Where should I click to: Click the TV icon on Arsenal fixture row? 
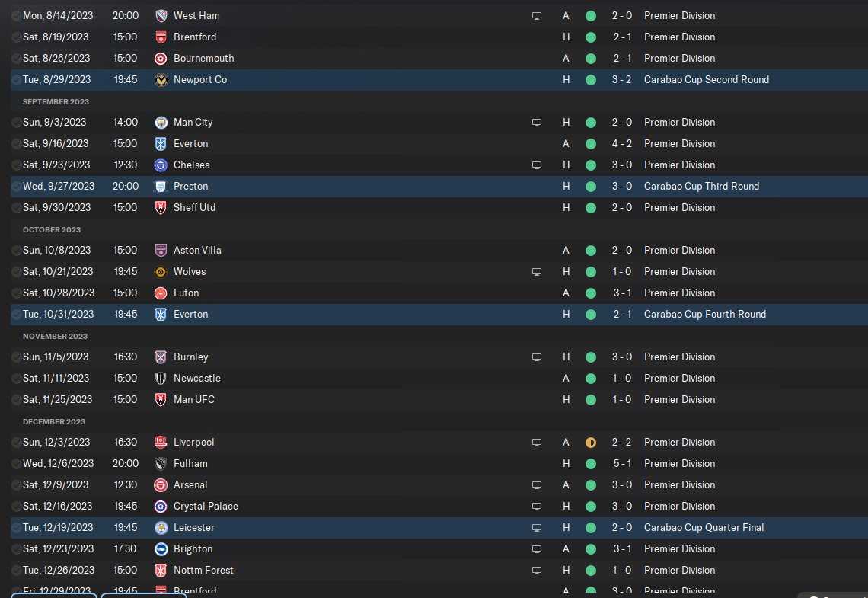coord(537,485)
